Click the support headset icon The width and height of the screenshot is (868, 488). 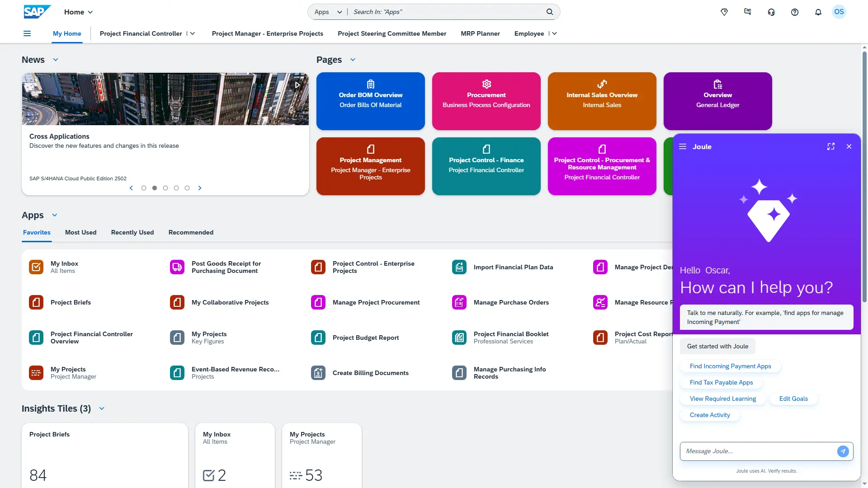point(771,12)
